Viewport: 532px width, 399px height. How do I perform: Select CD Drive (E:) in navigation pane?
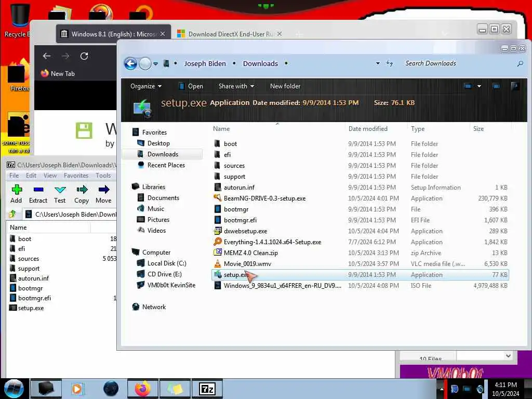(x=164, y=274)
